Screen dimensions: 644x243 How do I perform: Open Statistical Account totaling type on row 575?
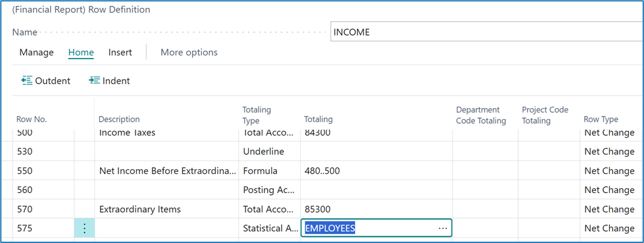[270, 229]
